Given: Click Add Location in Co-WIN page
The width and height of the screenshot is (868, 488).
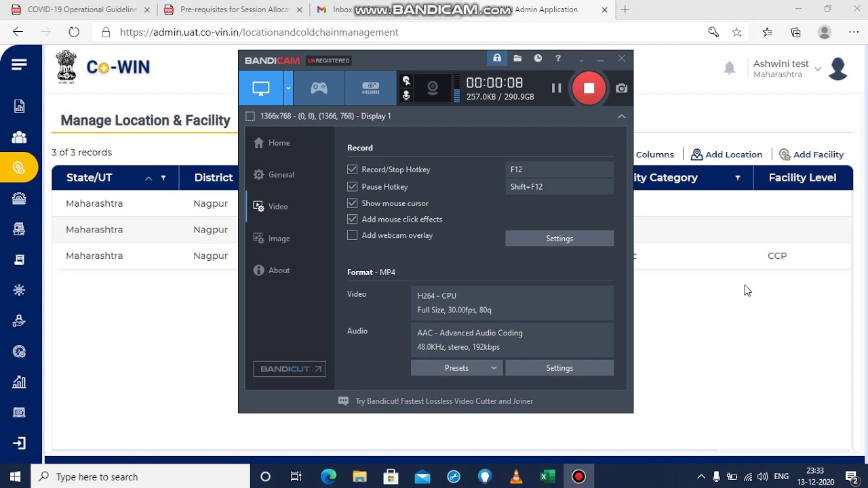Looking at the screenshot, I should [x=726, y=155].
